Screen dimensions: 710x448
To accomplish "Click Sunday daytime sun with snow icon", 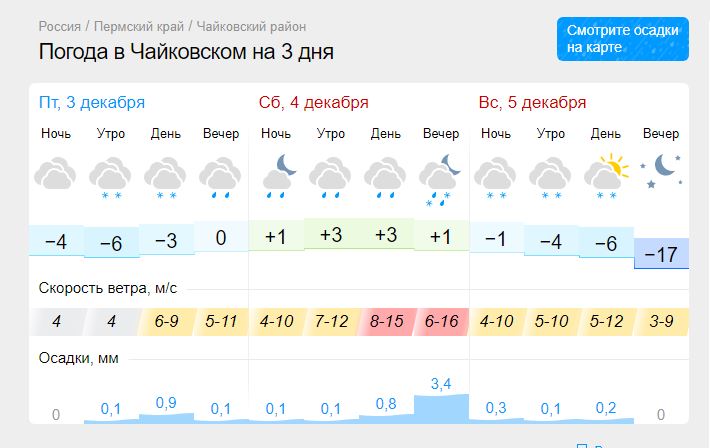I will click(606, 176).
